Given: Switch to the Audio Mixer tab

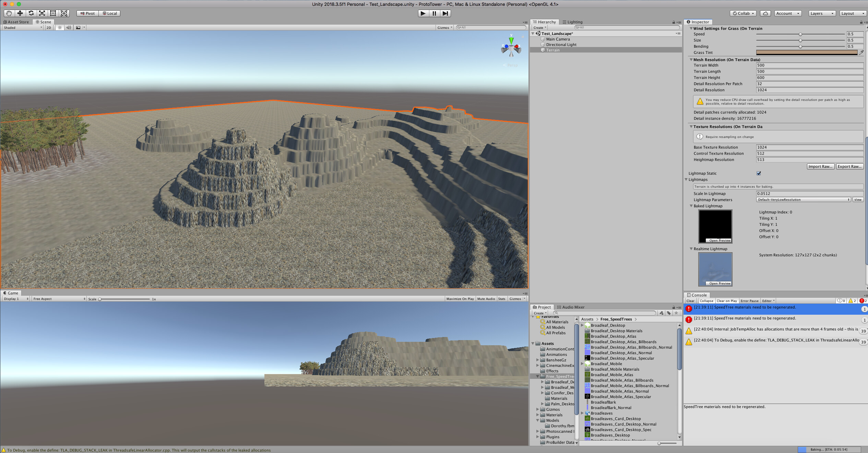Looking at the screenshot, I should point(571,307).
